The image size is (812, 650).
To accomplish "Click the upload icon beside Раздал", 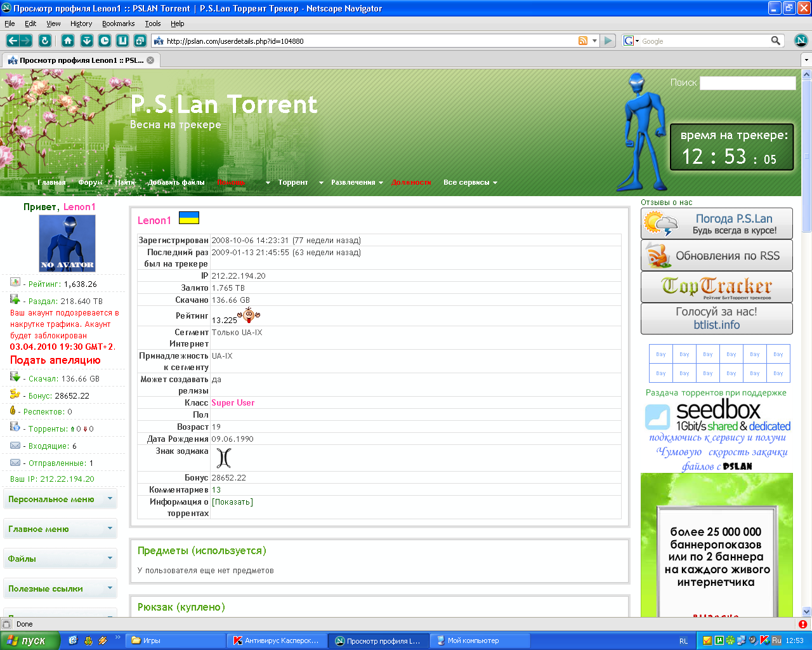I will click(15, 299).
